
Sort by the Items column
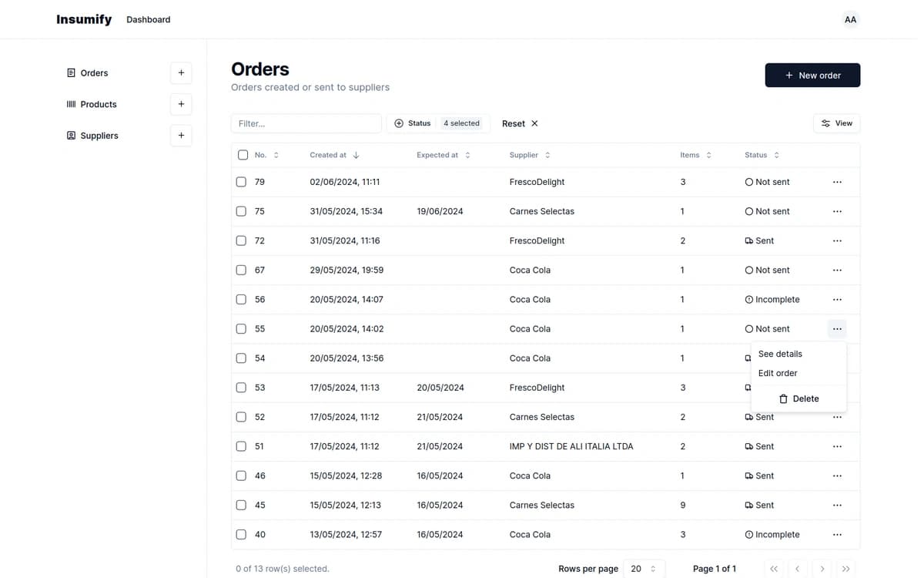click(x=696, y=155)
